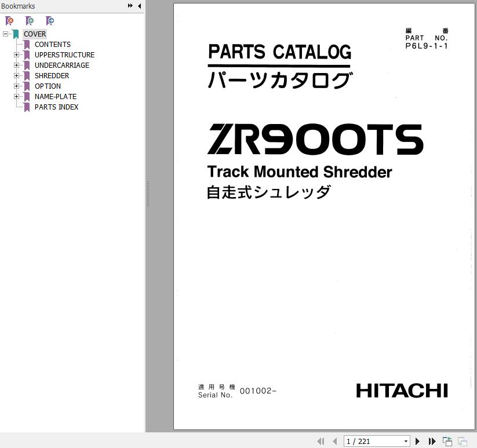
Task: Click the Bookmarks panel title
Action: tap(18, 6)
